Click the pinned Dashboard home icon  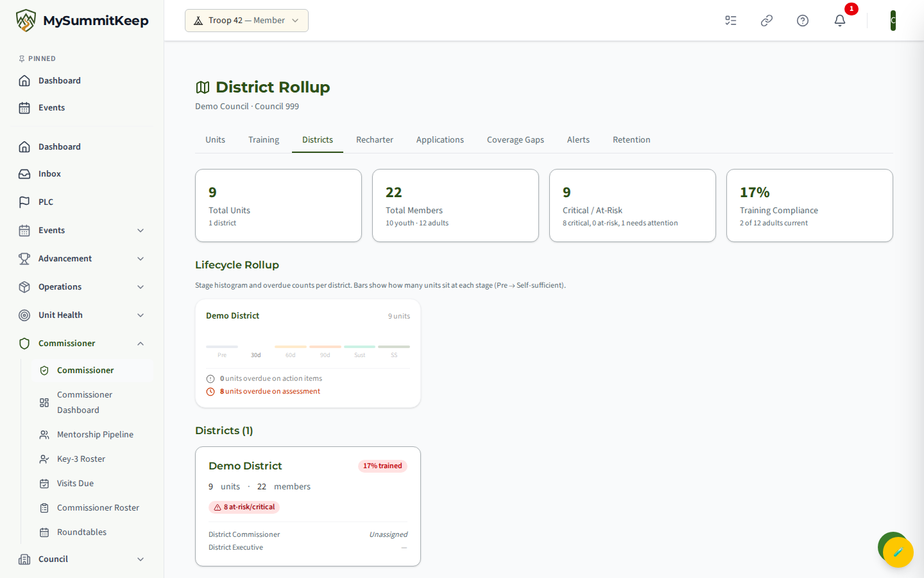pyautogui.click(x=24, y=81)
